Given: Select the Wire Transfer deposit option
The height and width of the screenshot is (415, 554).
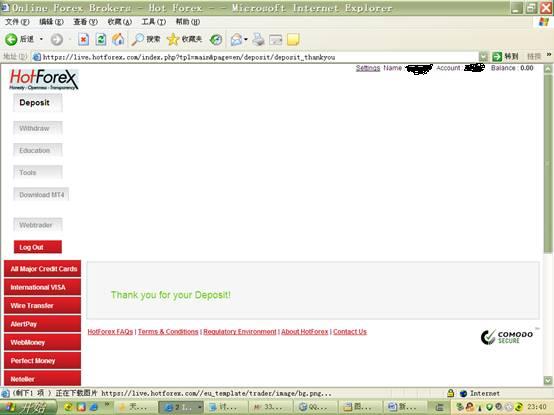Looking at the screenshot, I should tap(42, 306).
